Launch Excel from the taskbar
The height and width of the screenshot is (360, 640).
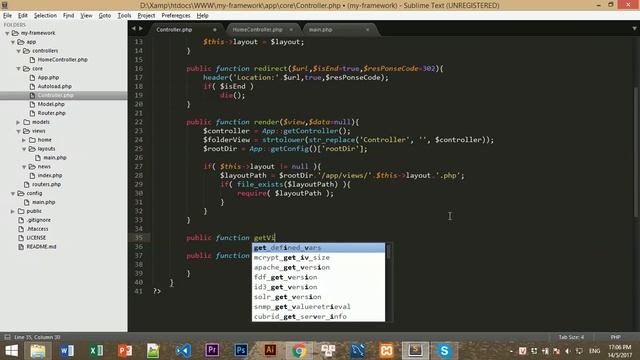pyautogui.click(x=96, y=351)
